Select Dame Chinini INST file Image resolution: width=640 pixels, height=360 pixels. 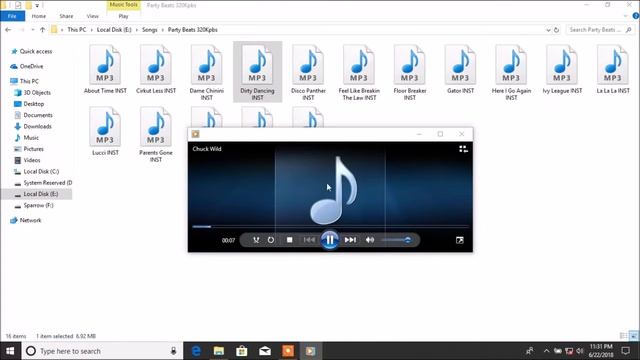pyautogui.click(x=207, y=73)
